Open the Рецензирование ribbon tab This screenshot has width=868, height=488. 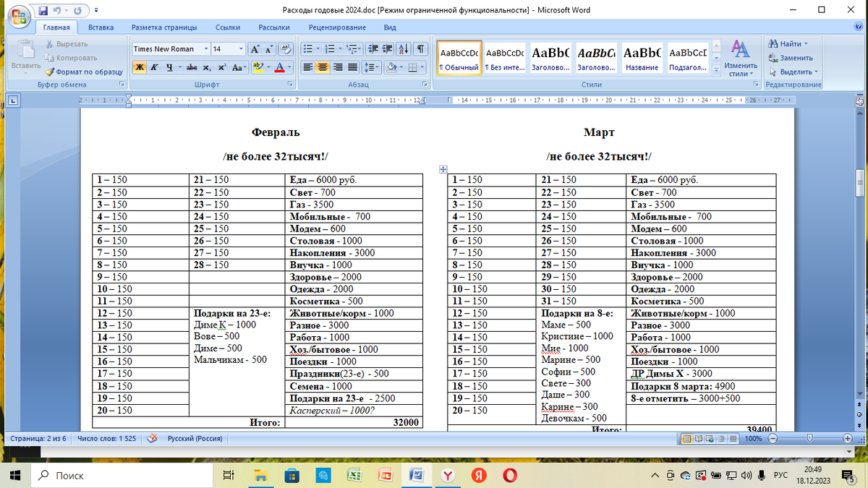pos(337,27)
